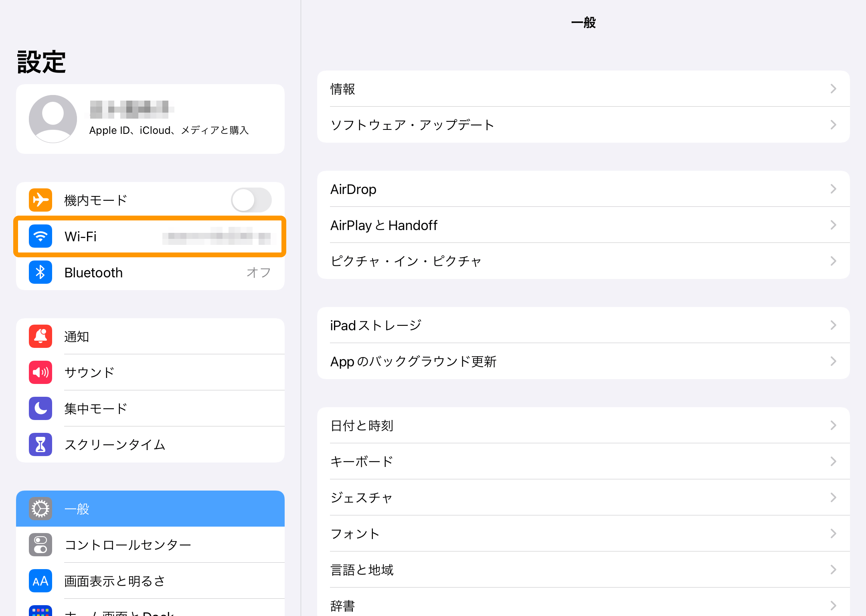Open iPad ストレージ settings
866x616 pixels.
coord(583,325)
